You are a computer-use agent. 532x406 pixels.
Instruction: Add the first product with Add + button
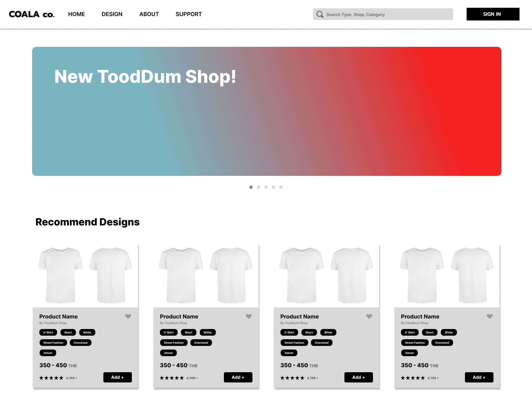tap(117, 377)
